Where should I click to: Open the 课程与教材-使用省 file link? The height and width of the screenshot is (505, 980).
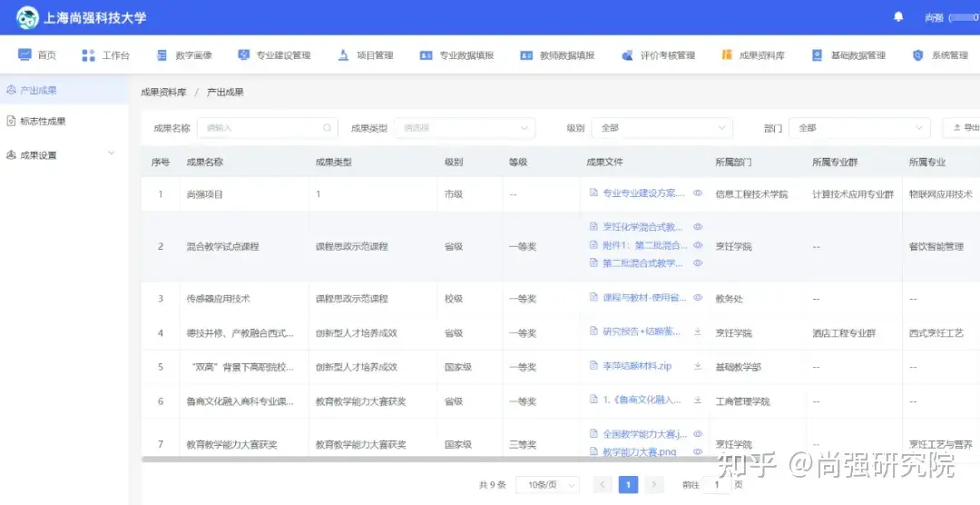click(644, 297)
